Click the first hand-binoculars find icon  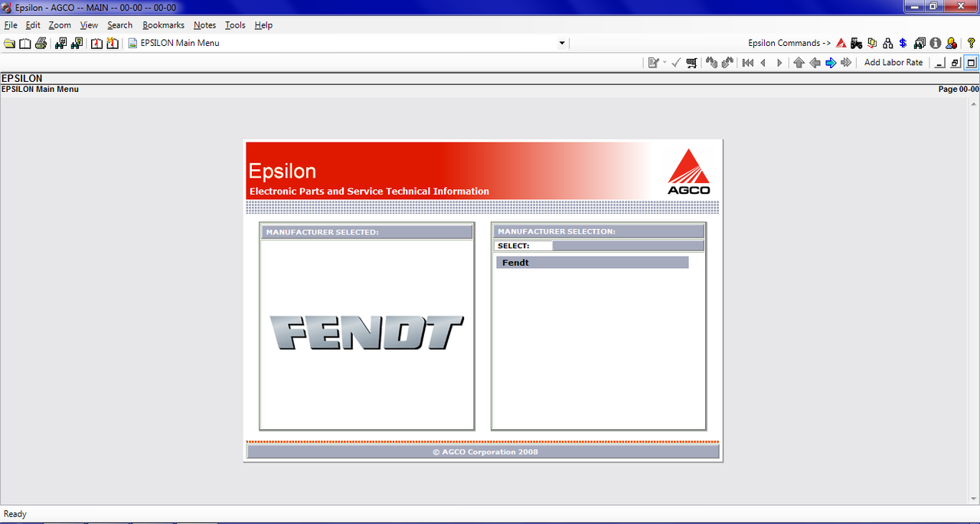click(x=711, y=63)
